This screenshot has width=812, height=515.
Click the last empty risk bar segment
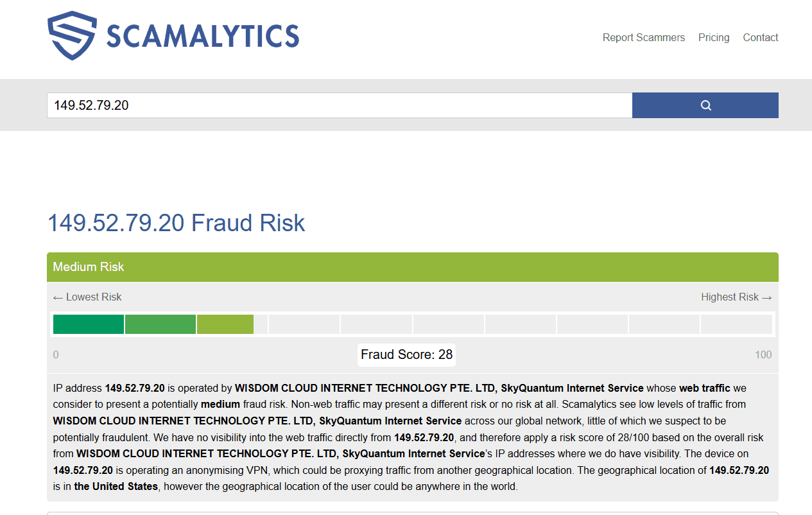coord(736,324)
